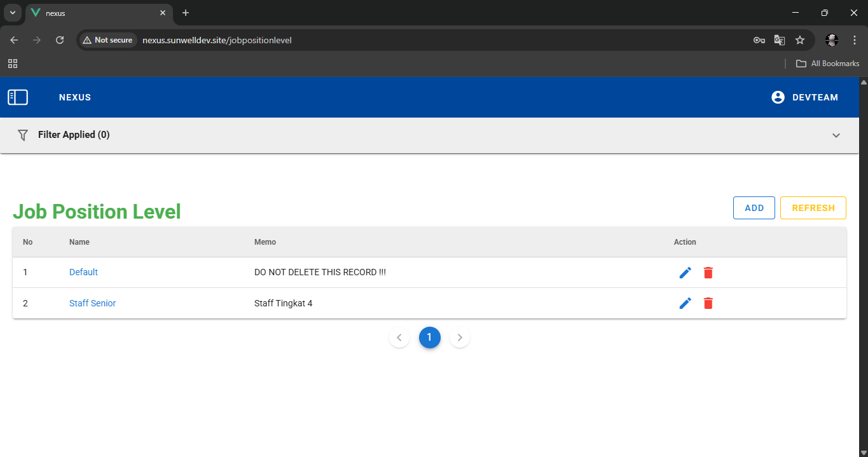Expand the Filter Applied panel chevron
This screenshot has width=868, height=457.
click(x=836, y=135)
